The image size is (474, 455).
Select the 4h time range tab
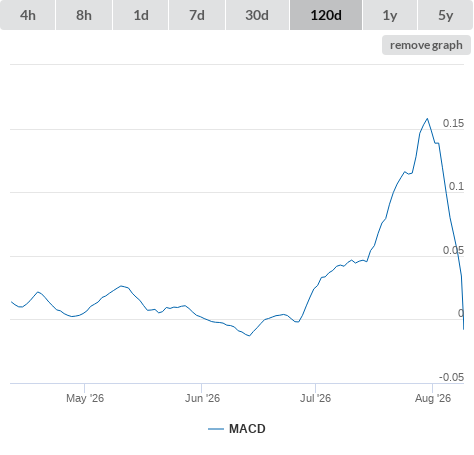[x=28, y=15]
